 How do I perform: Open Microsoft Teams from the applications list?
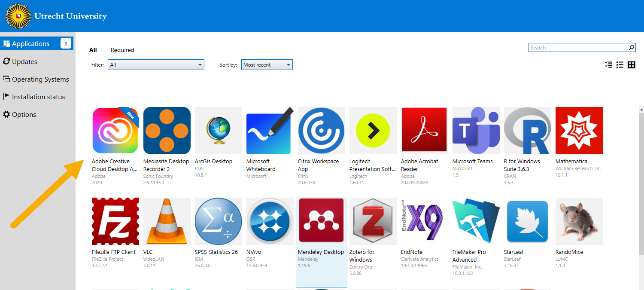coord(476,131)
